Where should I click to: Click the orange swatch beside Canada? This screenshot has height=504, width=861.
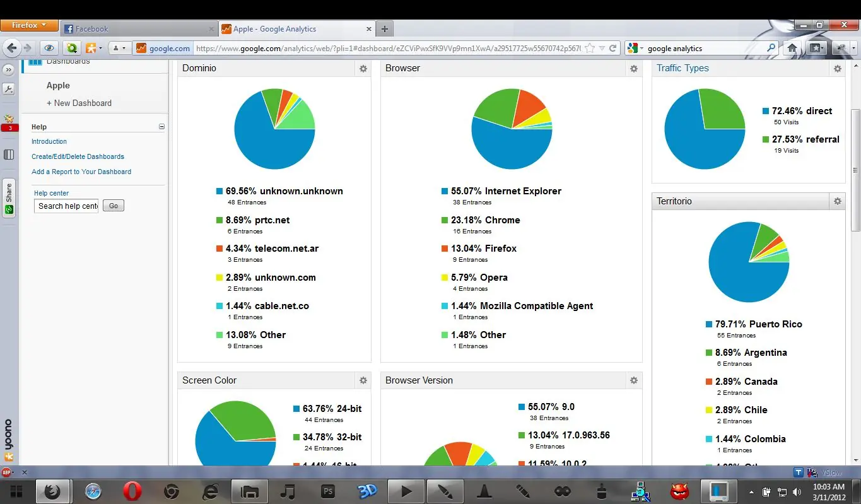[x=709, y=382]
